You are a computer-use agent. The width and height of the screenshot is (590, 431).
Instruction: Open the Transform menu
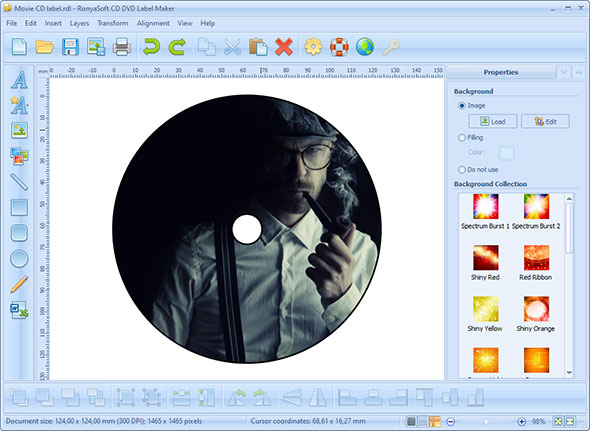[x=113, y=23]
